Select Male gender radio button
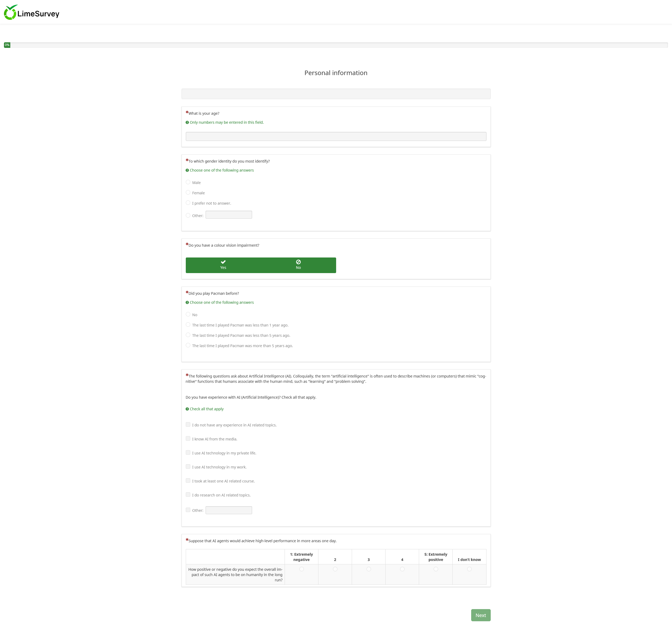672x635 pixels. click(x=188, y=182)
